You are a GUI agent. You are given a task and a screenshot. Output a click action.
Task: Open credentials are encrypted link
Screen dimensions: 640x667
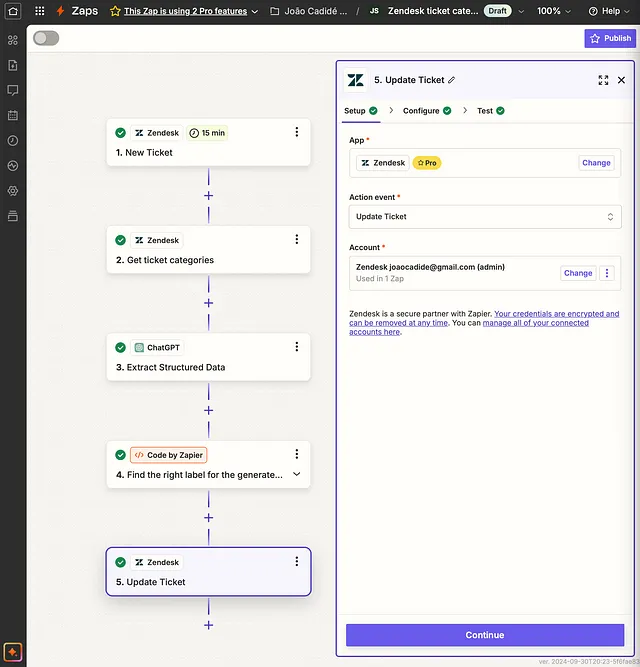tap(484, 318)
